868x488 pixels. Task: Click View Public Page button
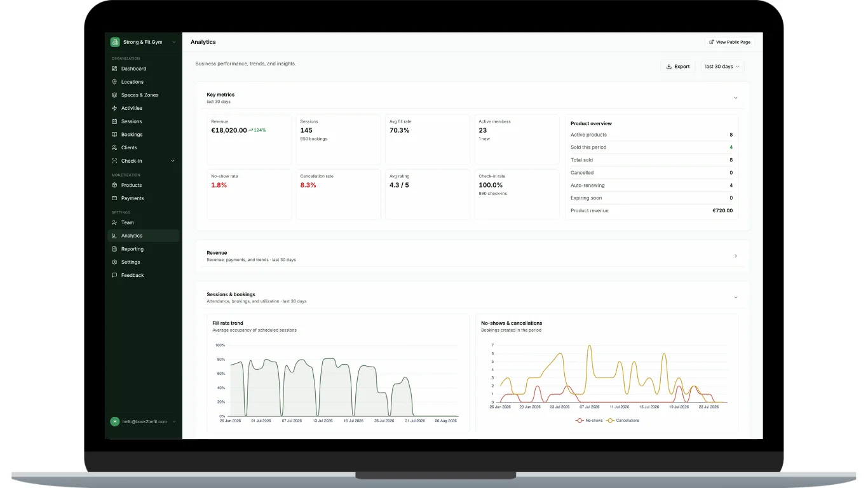[x=729, y=42]
